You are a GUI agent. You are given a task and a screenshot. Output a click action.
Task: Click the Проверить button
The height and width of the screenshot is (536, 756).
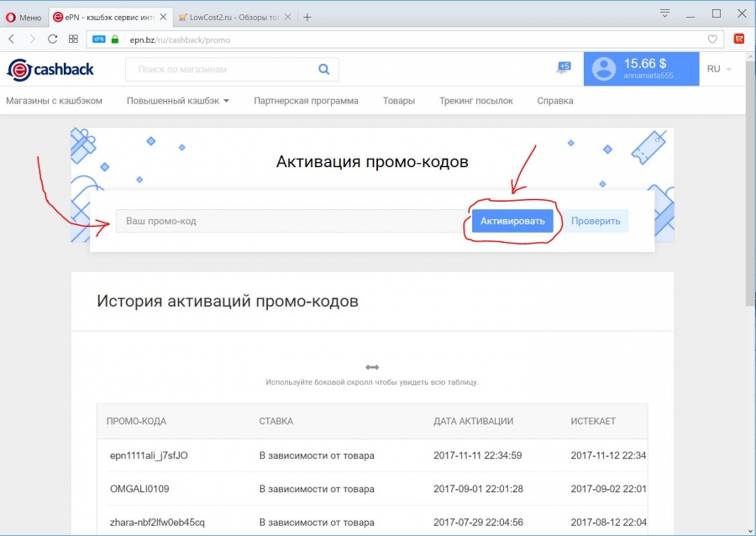click(596, 221)
